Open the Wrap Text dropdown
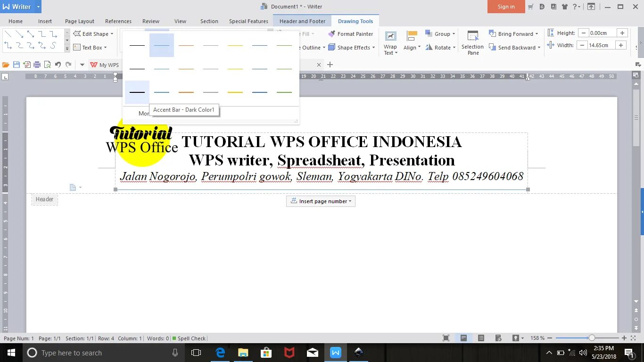Viewport: 644px width, 362px height. [x=390, y=43]
